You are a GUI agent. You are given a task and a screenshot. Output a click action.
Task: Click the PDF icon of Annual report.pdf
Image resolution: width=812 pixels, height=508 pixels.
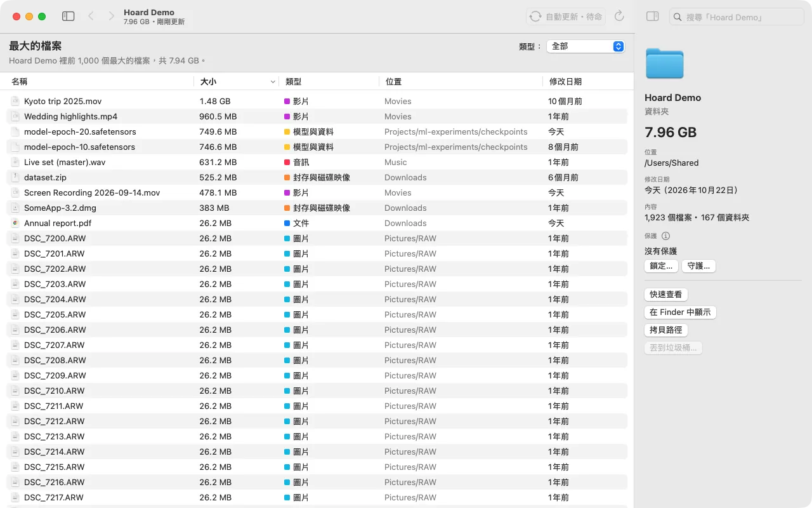point(15,223)
